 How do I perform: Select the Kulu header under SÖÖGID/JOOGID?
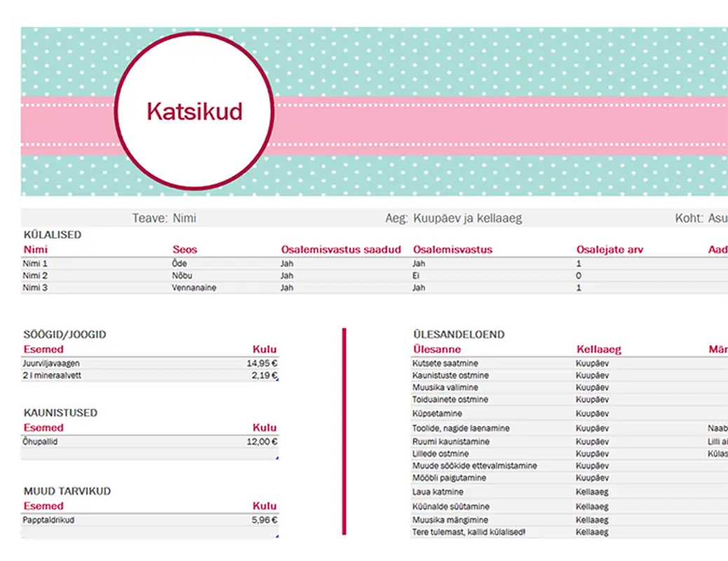point(264,349)
